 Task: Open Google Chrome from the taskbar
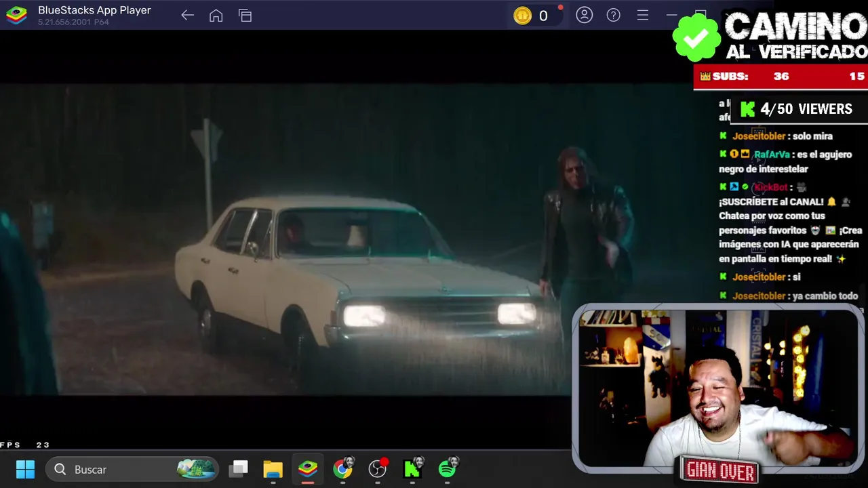point(343,469)
